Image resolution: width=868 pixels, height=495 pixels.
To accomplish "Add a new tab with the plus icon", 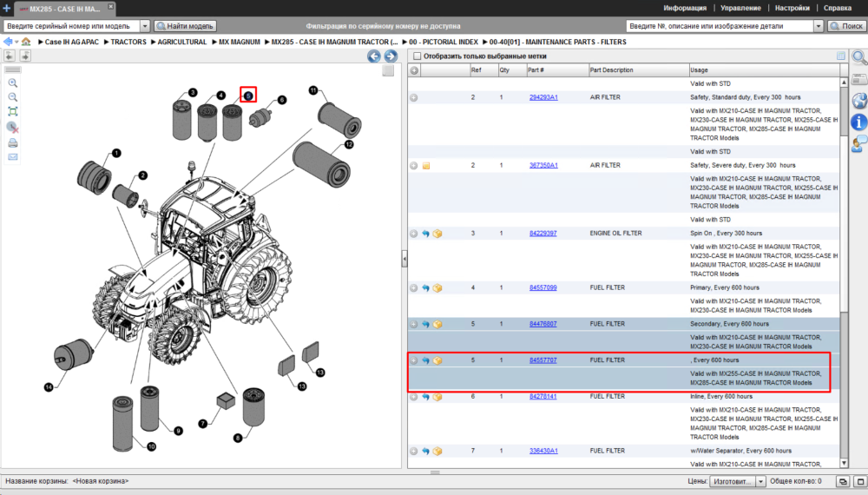I will [7, 8].
